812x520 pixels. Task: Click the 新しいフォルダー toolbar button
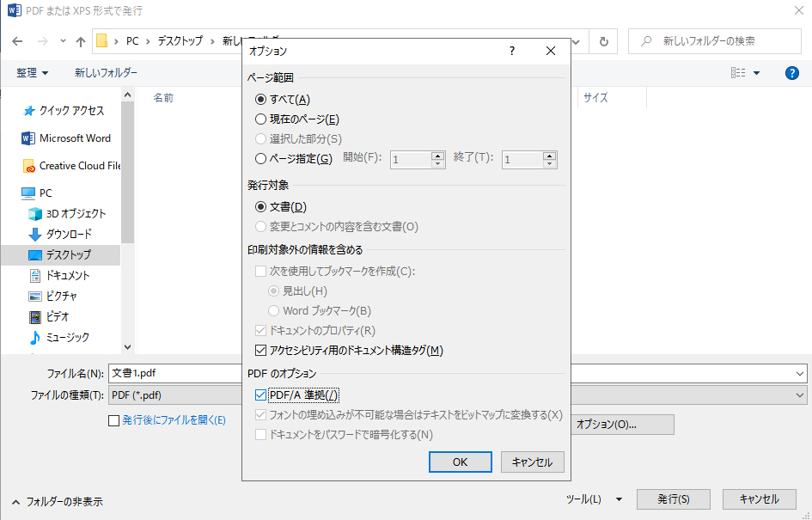(106, 73)
